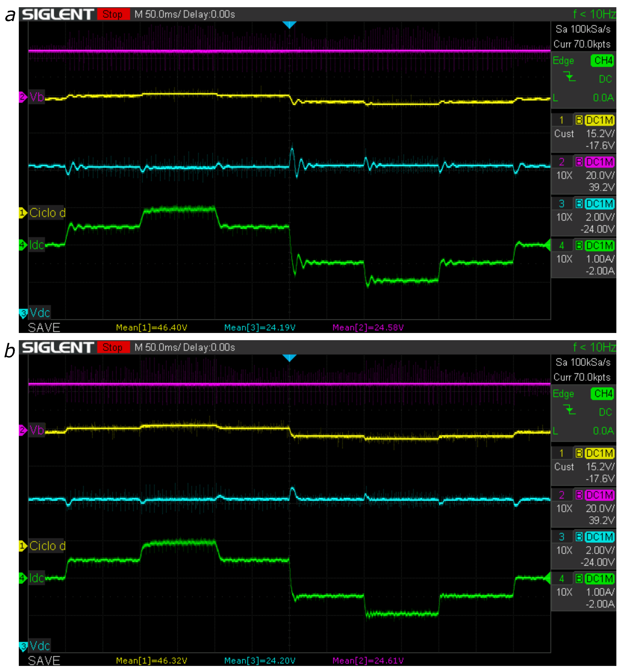The image size is (623, 672).
Task: Click the blue trigger position marker in panel a
Action: pos(289,25)
